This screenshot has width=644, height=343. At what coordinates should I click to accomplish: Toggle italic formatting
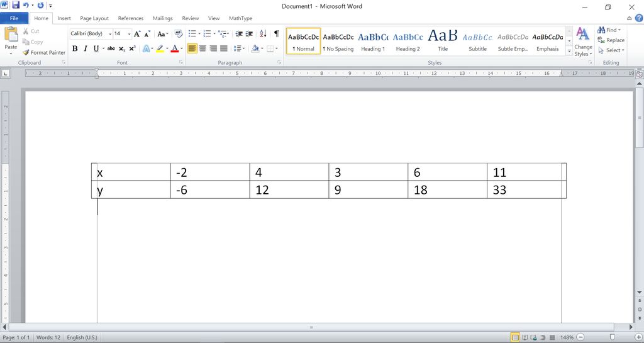tap(86, 48)
